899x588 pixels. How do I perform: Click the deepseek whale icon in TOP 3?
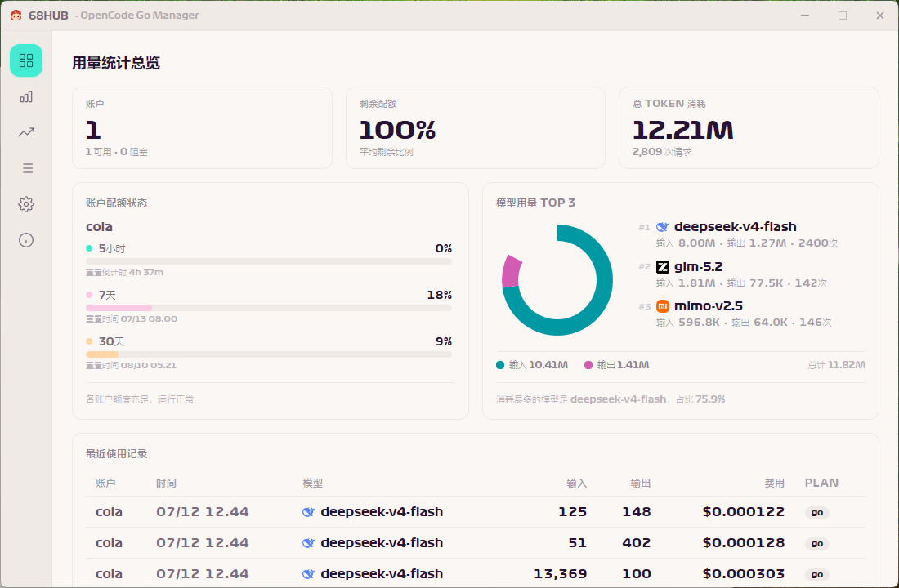(662, 227)
